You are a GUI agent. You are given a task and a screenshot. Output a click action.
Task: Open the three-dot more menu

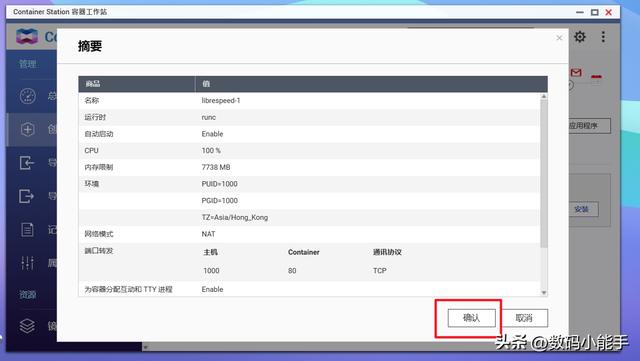[603, 37]
